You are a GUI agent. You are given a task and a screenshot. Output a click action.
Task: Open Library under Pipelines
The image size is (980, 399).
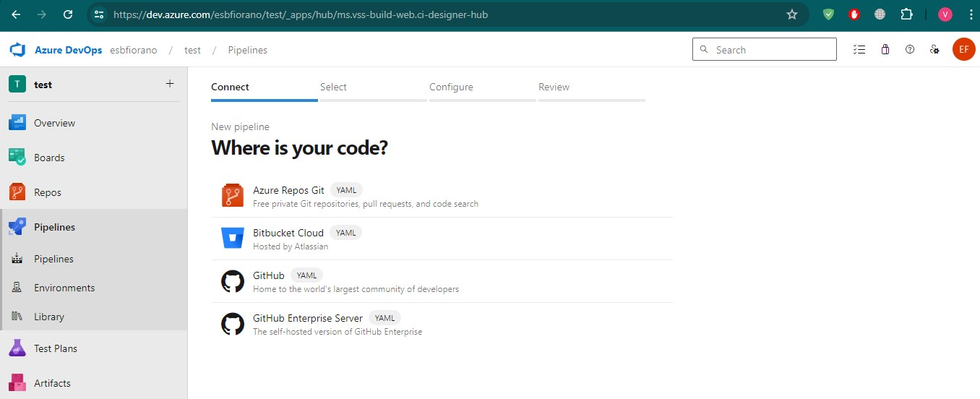[x=49, y=317]
